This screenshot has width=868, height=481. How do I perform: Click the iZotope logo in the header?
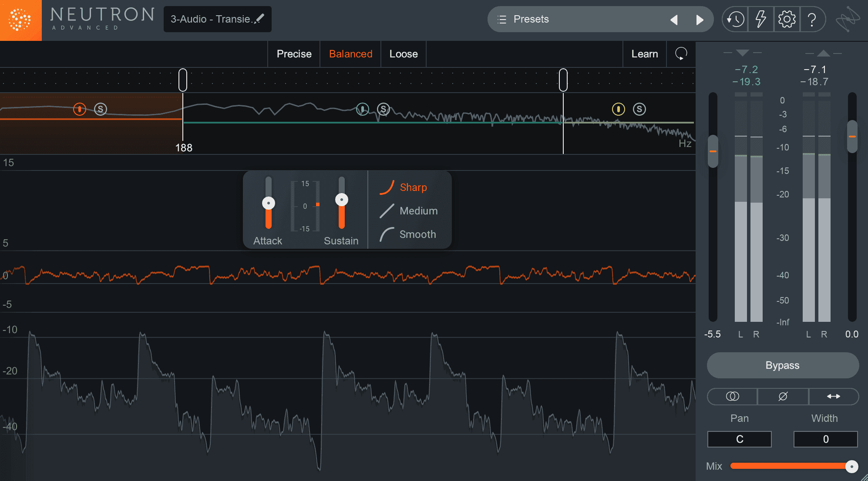(x=847, y=19)
